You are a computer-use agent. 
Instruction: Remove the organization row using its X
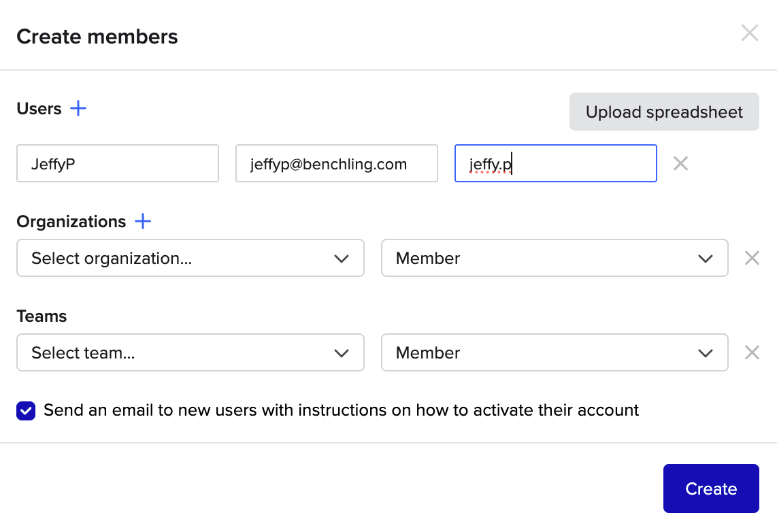coord(752,258)
